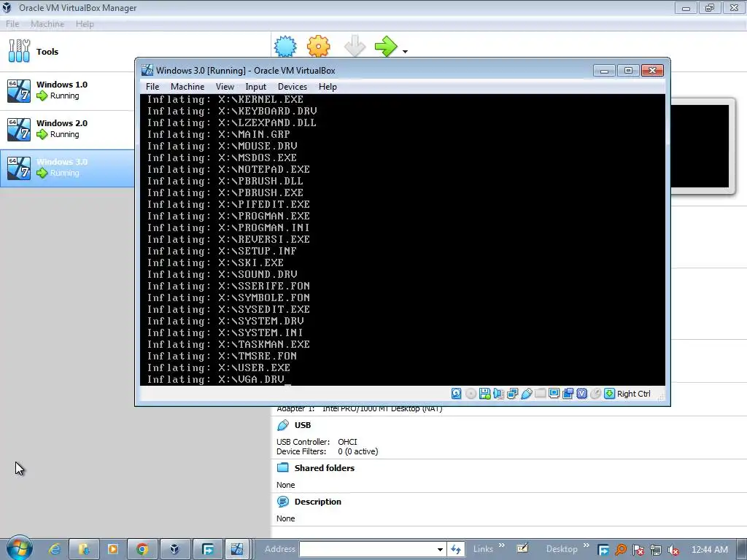747x560 pixels.
Task: Launch Internet Explorer from the taskbar
Action: pyautogui.click(x=55, y=549)
